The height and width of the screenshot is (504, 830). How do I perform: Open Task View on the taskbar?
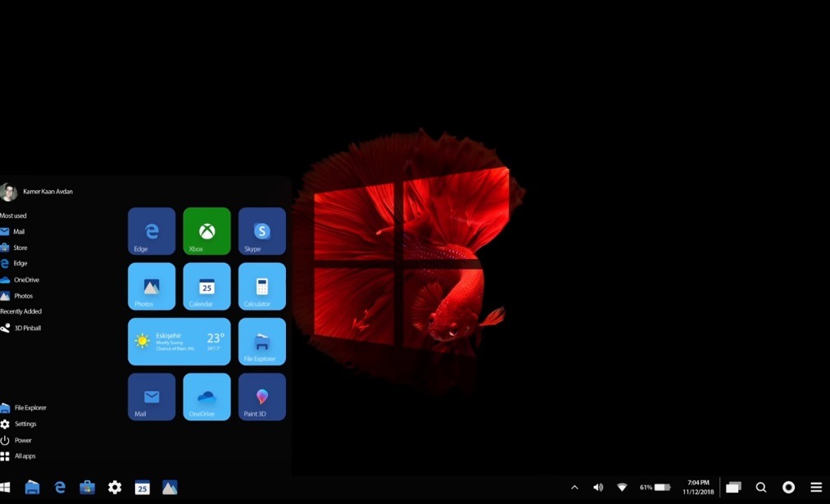[x=733, y=488]
